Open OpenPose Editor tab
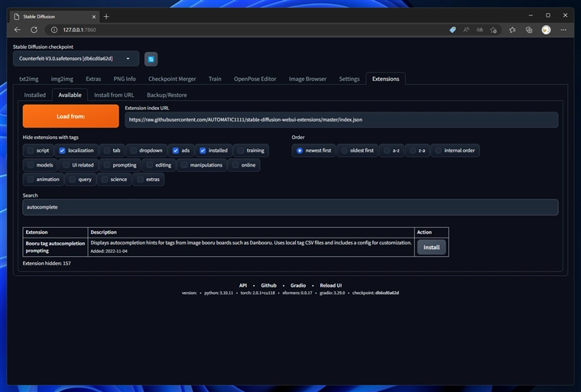Image resolution: width=581 pixels, height=392 pixels. coord(255,79)
